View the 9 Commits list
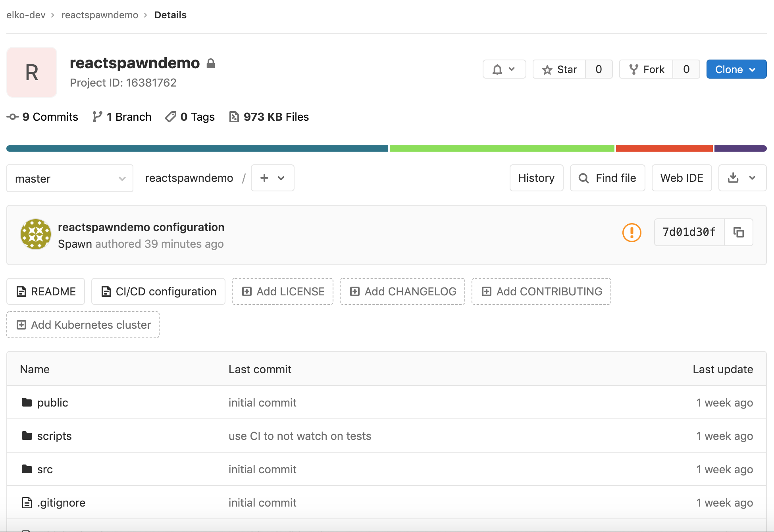The width and height of the screenshot is (774, 532). (42, 117)
